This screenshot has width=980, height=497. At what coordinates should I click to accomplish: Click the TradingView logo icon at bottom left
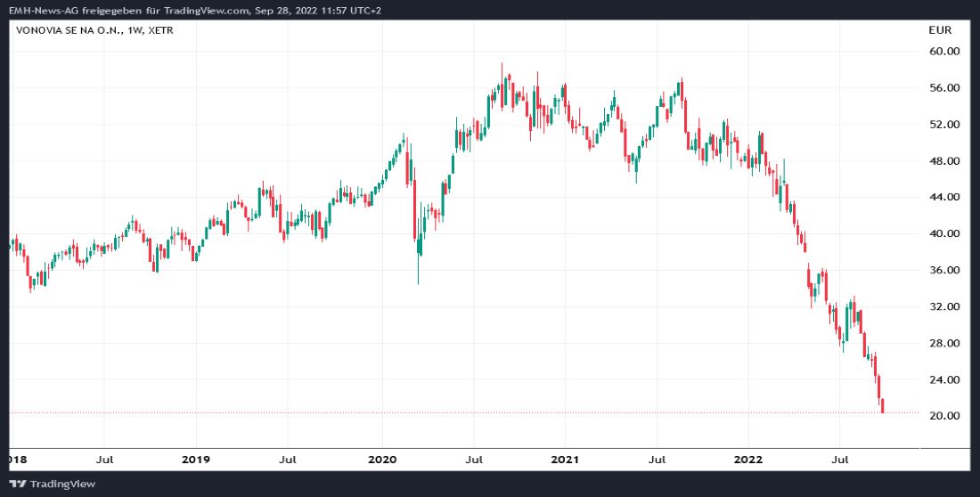coord(20,484)
